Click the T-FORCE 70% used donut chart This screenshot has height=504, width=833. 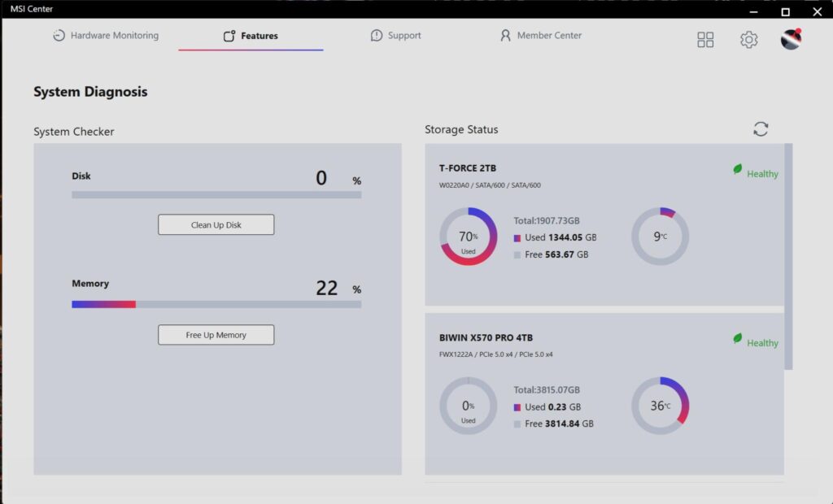point(468,237)
